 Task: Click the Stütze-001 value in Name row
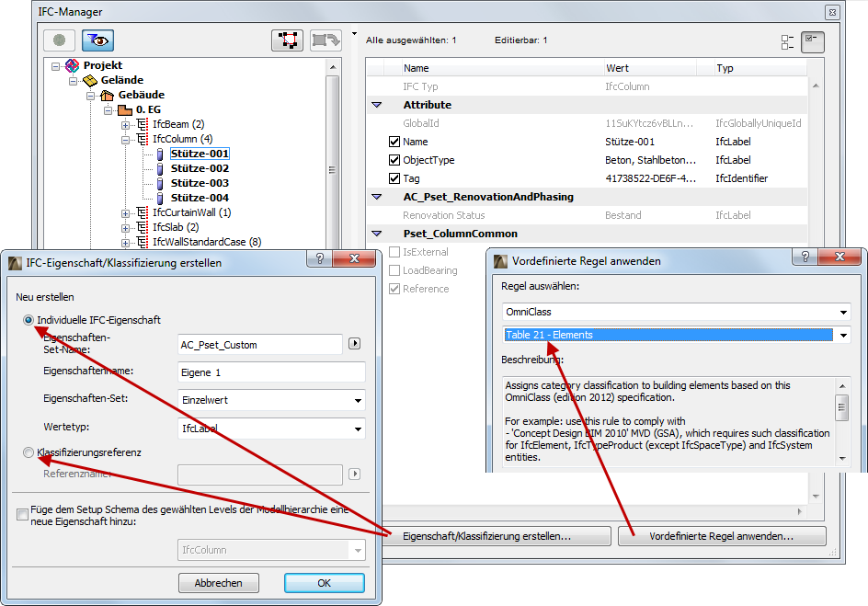point(630,142)
